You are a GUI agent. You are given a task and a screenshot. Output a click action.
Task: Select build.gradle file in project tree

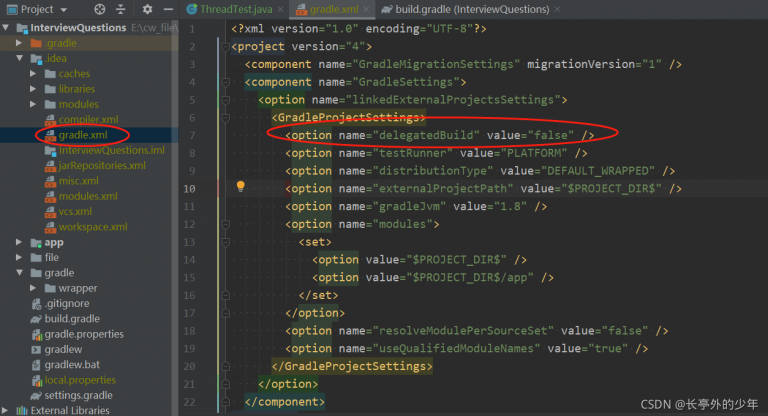71,318
